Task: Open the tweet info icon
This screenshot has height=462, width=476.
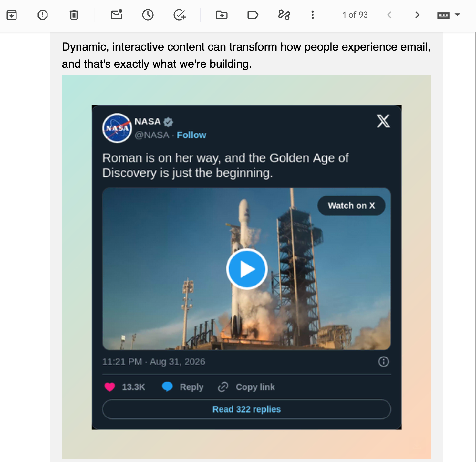Action: (x=384, y=362)
